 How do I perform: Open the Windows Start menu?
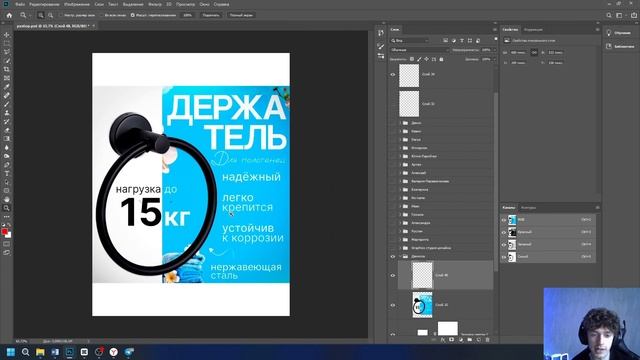[x=11, y=352]
